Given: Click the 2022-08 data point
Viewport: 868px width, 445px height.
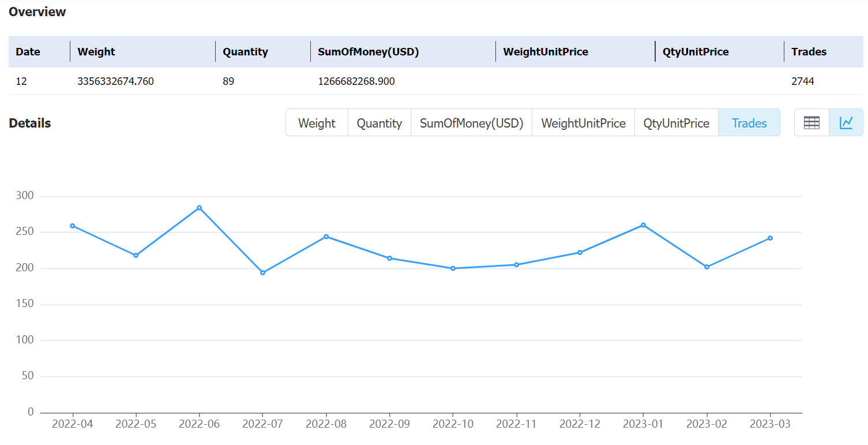Looking at the screenshot, I should point(326,237).
